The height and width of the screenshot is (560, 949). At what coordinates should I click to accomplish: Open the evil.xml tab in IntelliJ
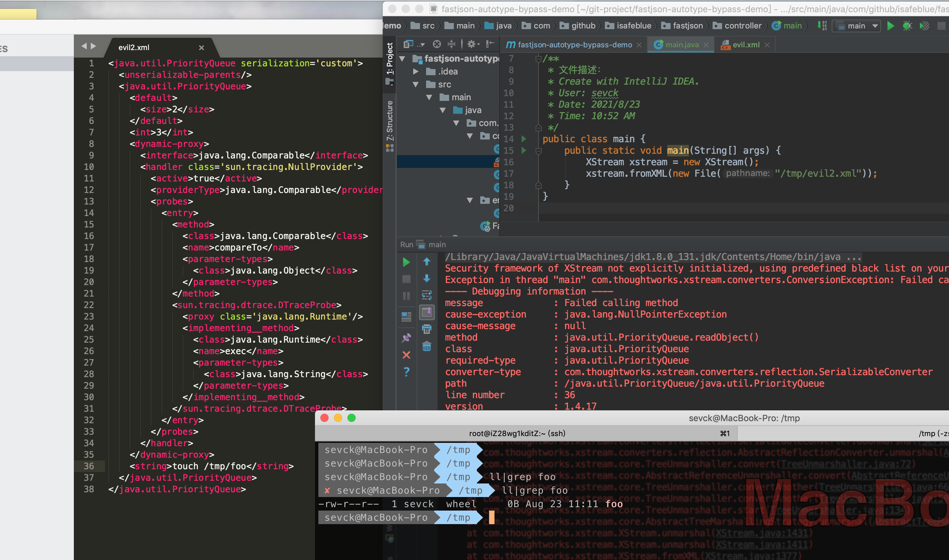(x=745, y=45)
